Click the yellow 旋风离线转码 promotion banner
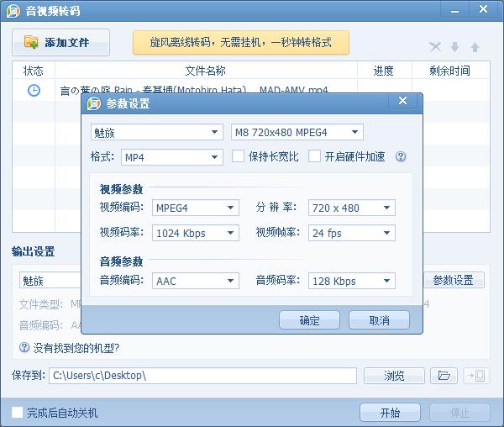Screen dimensions: 504x427 point(241,42)
